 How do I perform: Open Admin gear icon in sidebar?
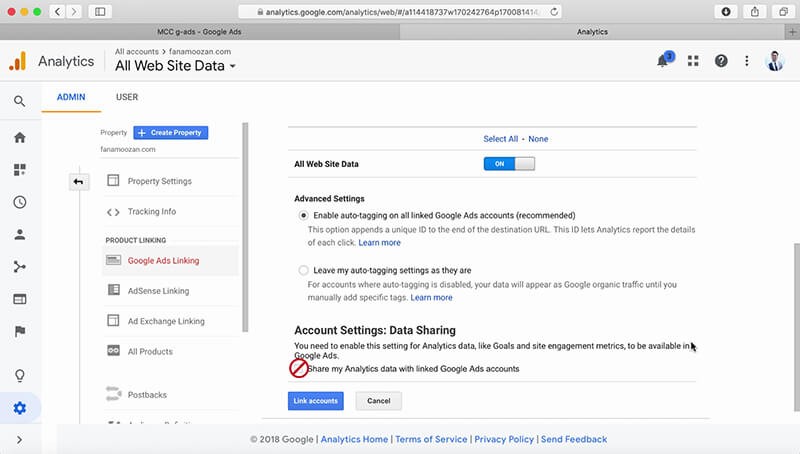tap(19, 408)
